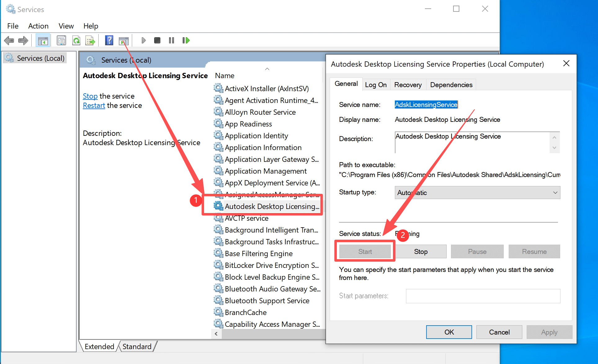Click the Forward arrow toolbar icon
598x364 pixels.
click(x=23, y=40)
